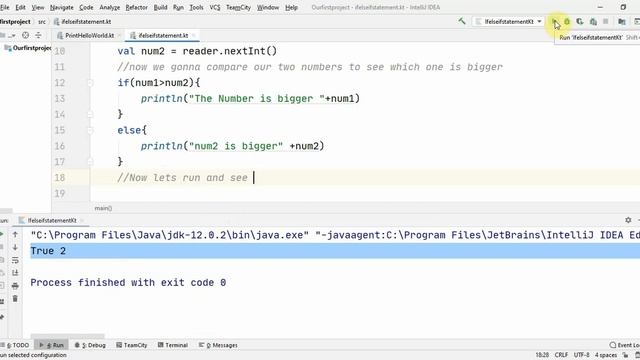Click ifelseifstatement.kt breadcrumb in navigation bar
640x360 pixels.
(x=82, y=22)
